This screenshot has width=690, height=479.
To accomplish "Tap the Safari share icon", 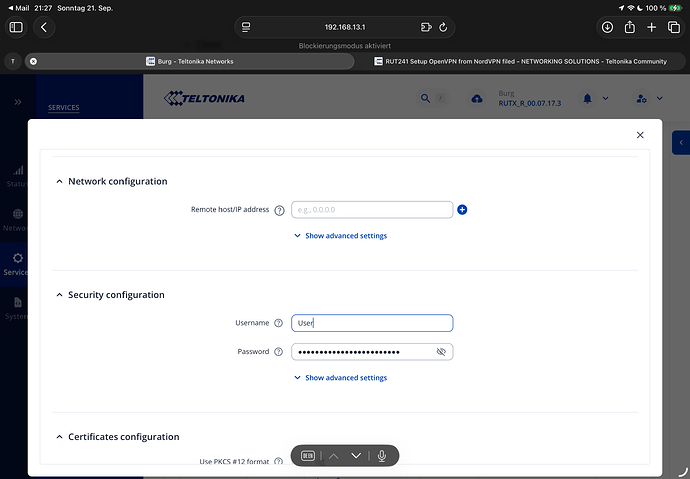I will [630, 27].
